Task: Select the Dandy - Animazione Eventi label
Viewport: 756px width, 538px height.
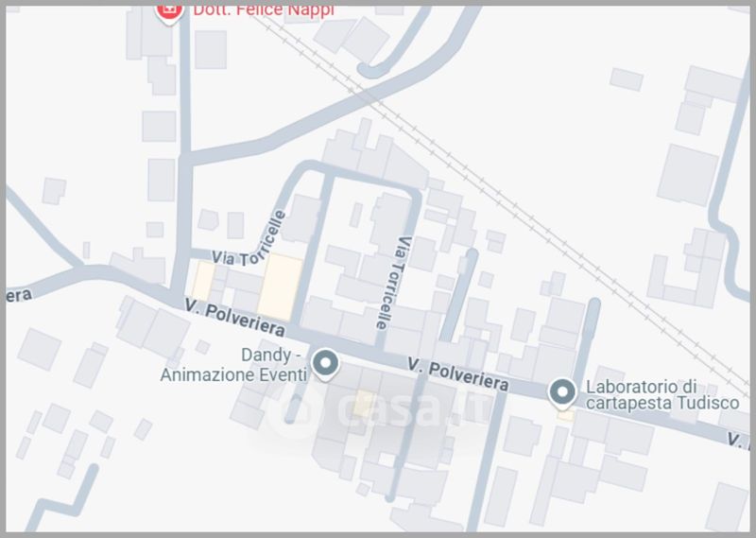Action: [x=233, y=365]
